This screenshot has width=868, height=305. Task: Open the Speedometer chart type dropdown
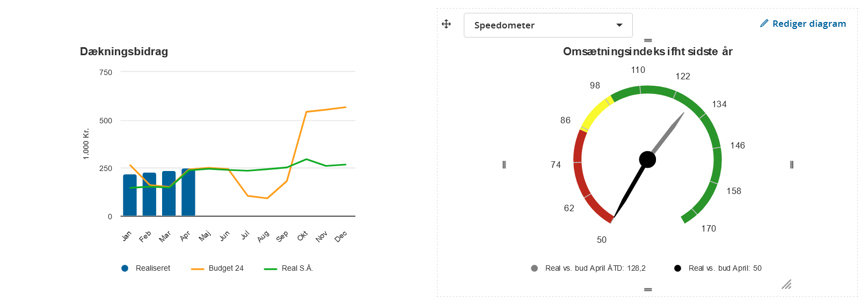click(x=548, y=25)
